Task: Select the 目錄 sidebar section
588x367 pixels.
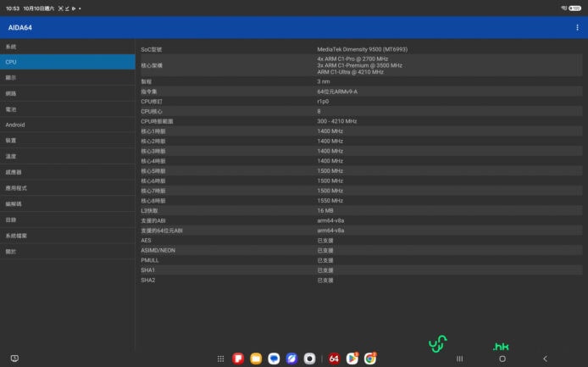Action: (68, 220)
